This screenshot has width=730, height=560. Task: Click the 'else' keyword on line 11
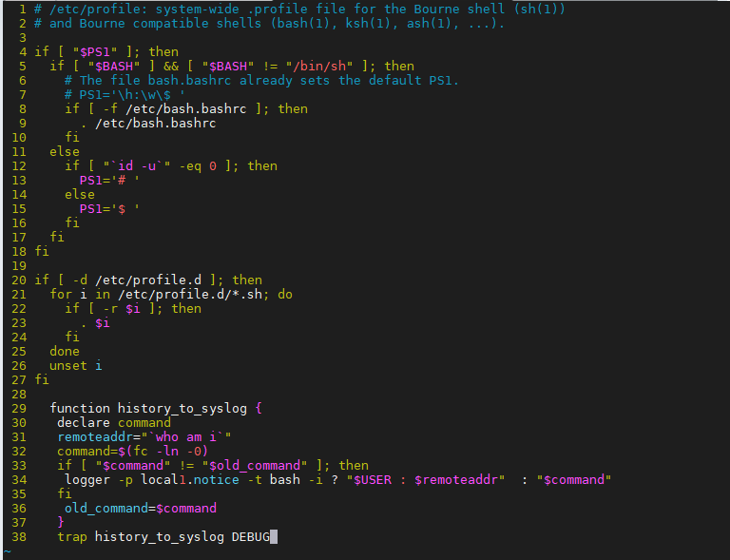(65, 152)
